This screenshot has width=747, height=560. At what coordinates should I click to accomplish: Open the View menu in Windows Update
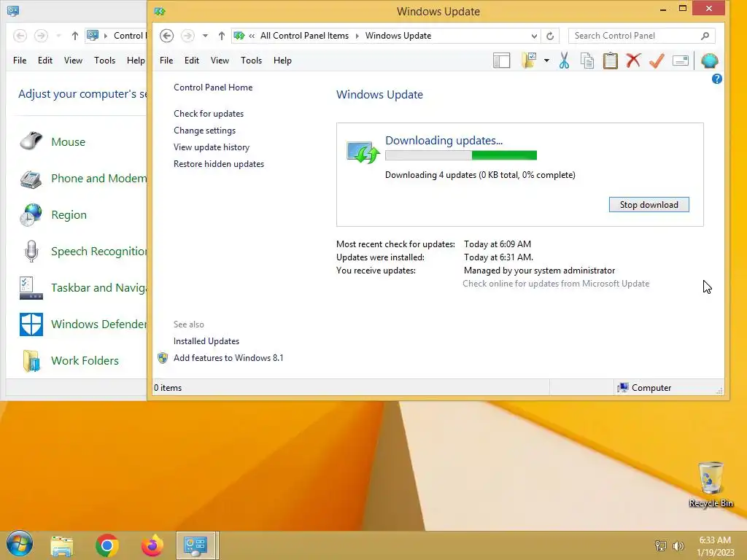pyautogui.click(x=220, y=61)
